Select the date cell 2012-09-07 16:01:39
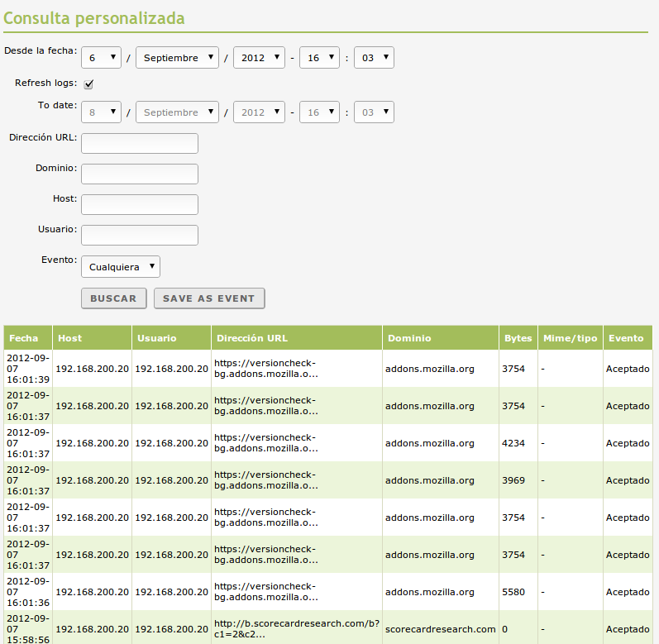659x644 pixels. coord(28,369)
